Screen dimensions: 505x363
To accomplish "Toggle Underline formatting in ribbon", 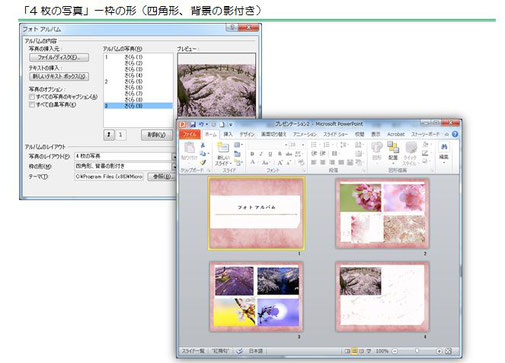I will click(x=270, y=154).
